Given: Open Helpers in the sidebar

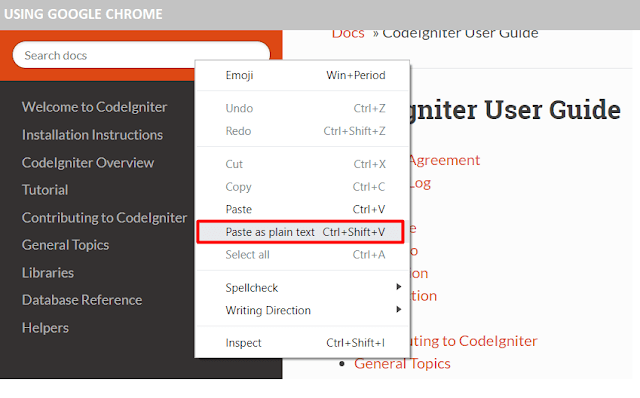Looking at the screenshot, I should [45, 328].
